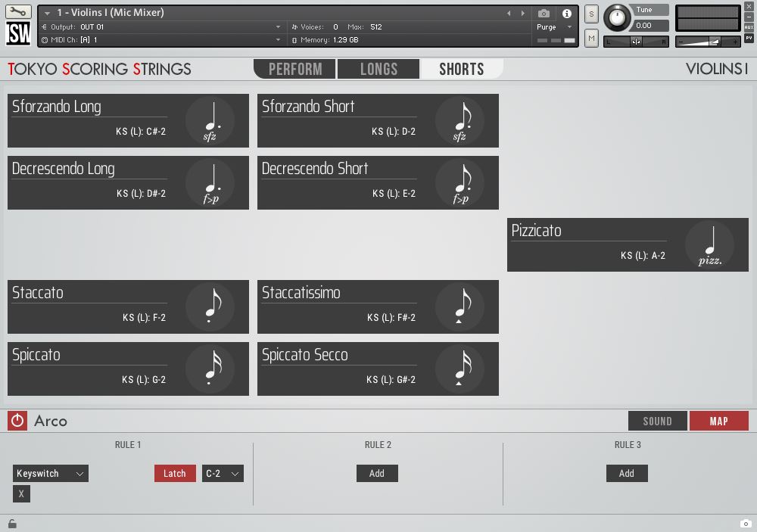The image size is (757, 532).
Task: Adjust the pan slider
Action: click(637, 42)
